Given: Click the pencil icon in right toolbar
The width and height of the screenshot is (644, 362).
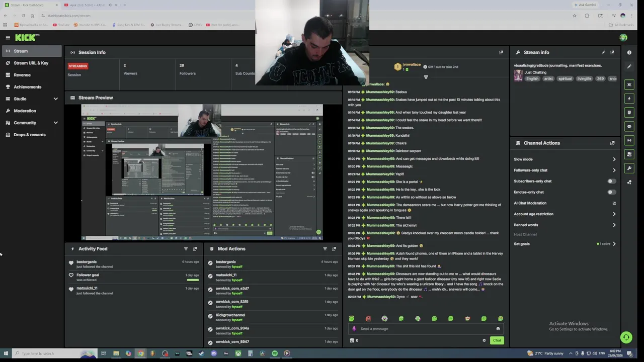Looking at the screenshot, I should [629, 66].
